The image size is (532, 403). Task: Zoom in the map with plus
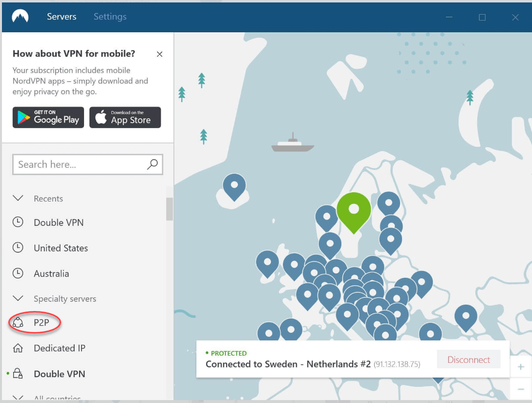click(x=520, y=367)
